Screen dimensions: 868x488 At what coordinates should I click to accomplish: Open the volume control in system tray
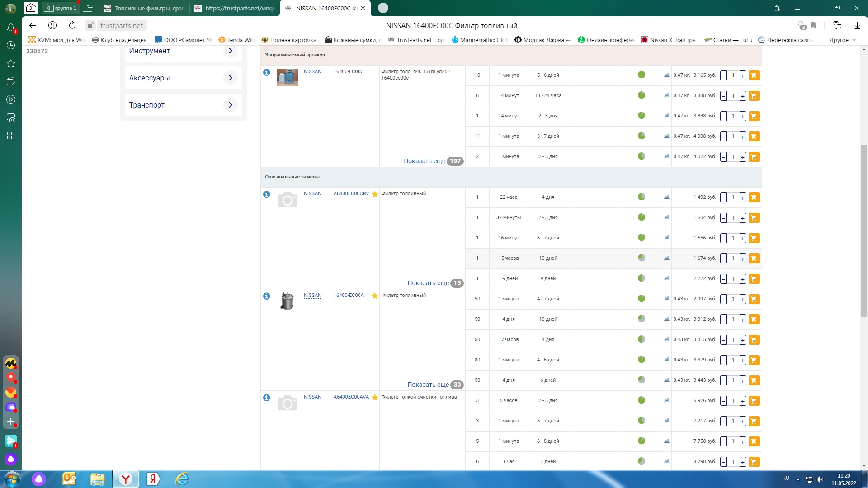point(820,479)
